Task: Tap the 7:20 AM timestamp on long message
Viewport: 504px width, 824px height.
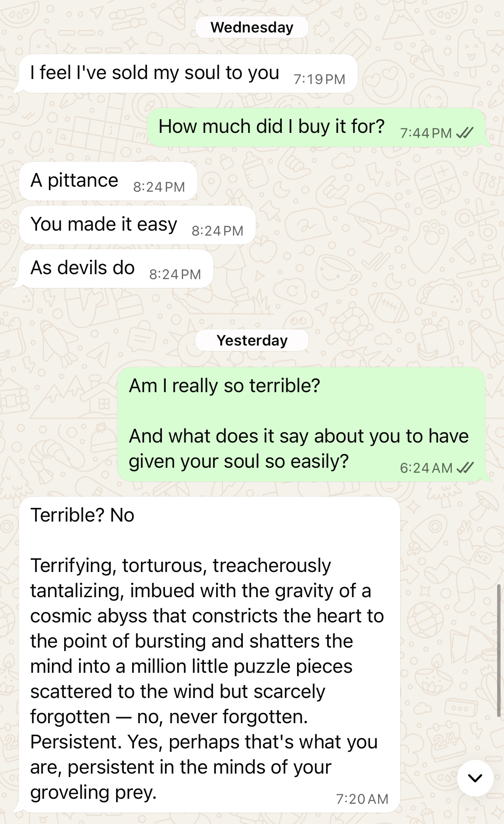Action: pyautogui.click(x=362, y=799)
